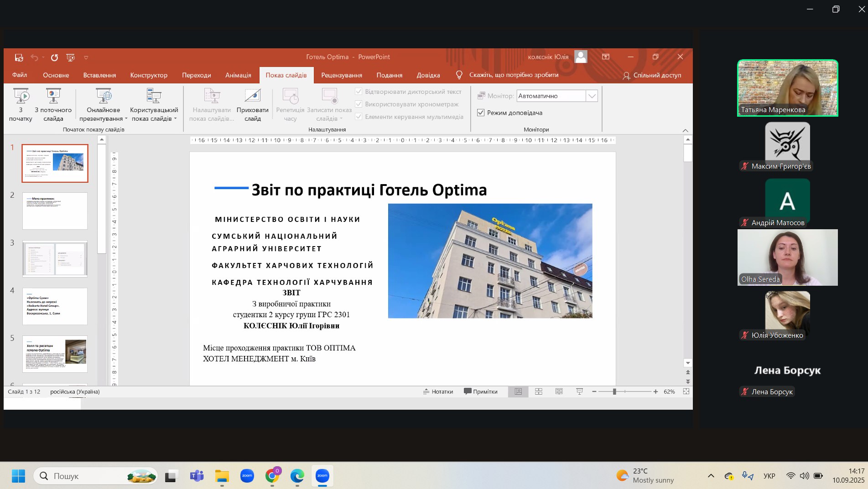
Task: Click Microsoft Teams taskbar icon
Action: click(x=197, y=476)
